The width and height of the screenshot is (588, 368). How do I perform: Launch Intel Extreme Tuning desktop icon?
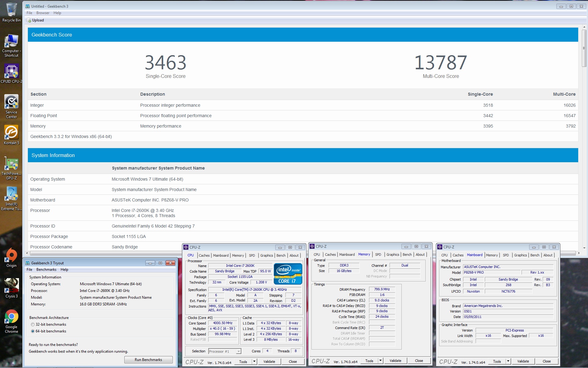click(x=11, y=198)
